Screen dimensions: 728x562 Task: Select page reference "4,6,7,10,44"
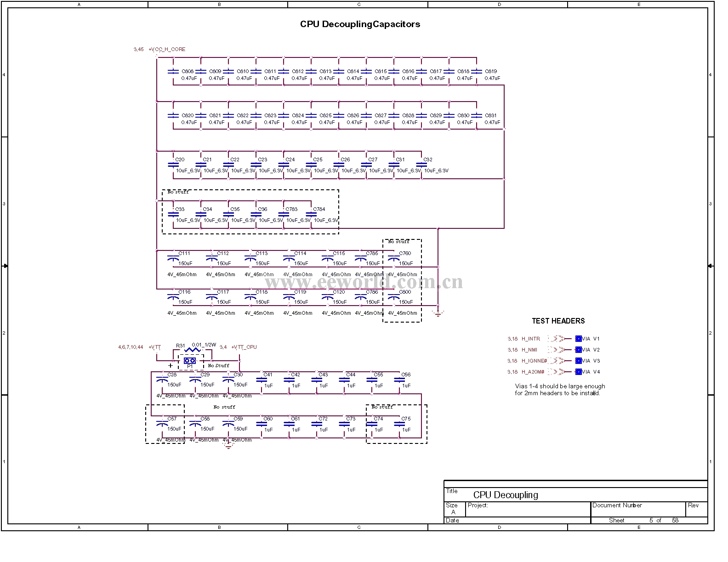[x=131, y=347]
